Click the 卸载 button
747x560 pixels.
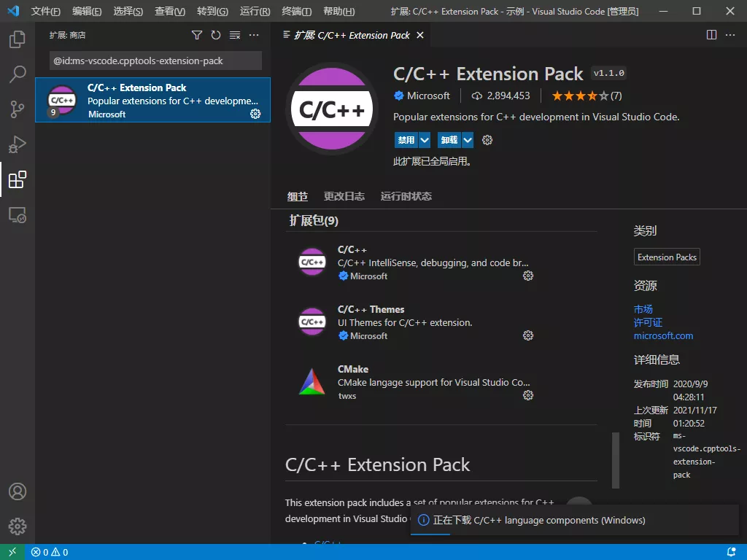(449, 140)
